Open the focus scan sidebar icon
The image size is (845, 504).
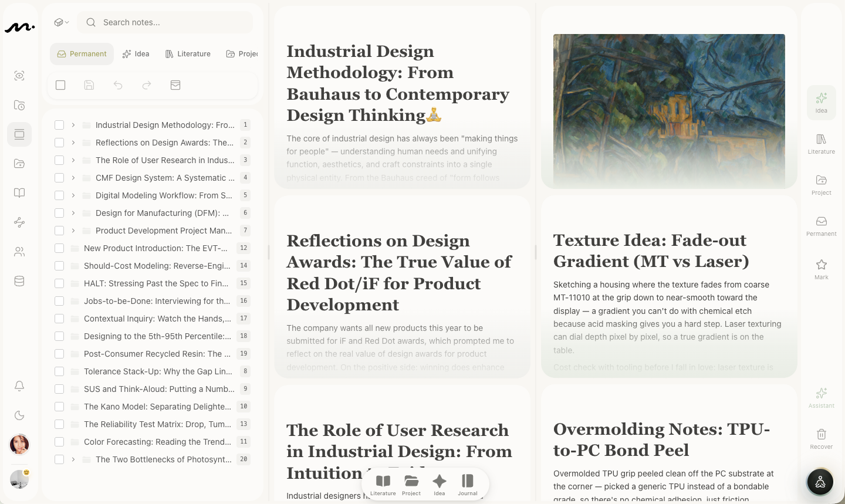19,76
